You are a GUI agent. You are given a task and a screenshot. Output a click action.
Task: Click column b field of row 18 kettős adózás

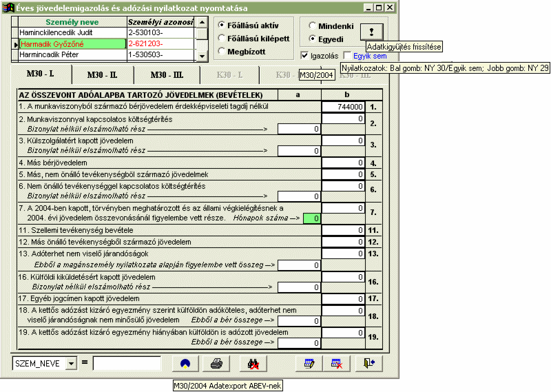(x=343, y=311)
